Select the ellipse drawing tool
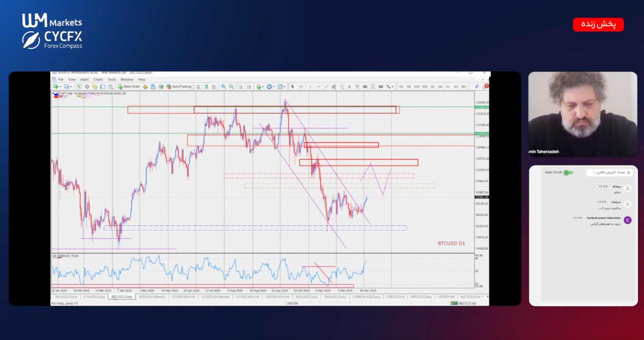 pos(381,87)
